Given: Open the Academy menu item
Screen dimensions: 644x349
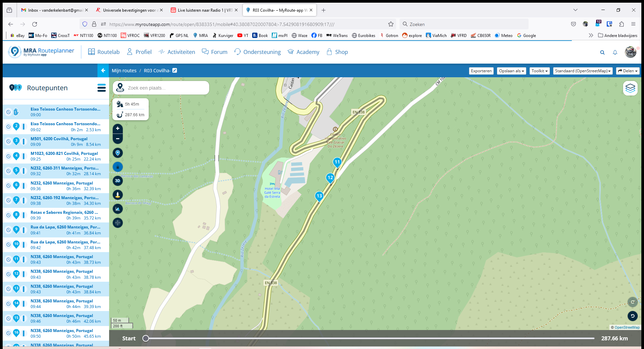Looking at the screenshot, I should [x=303, y=52].
